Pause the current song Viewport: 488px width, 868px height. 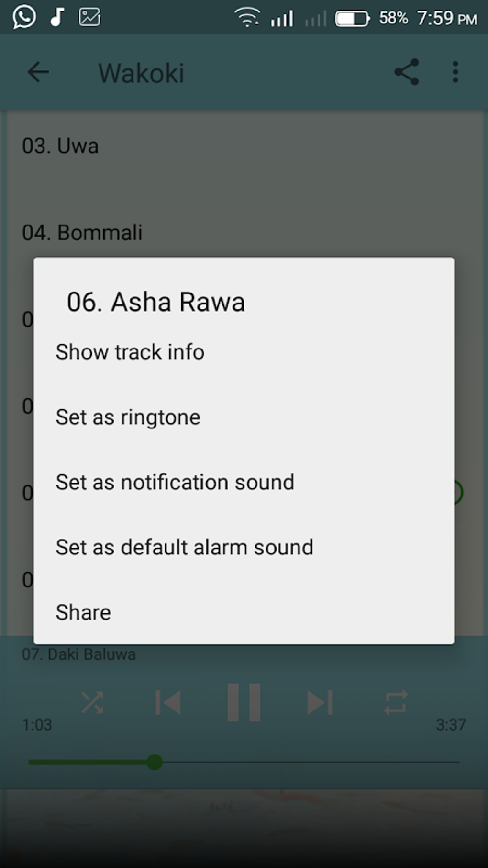244,703
